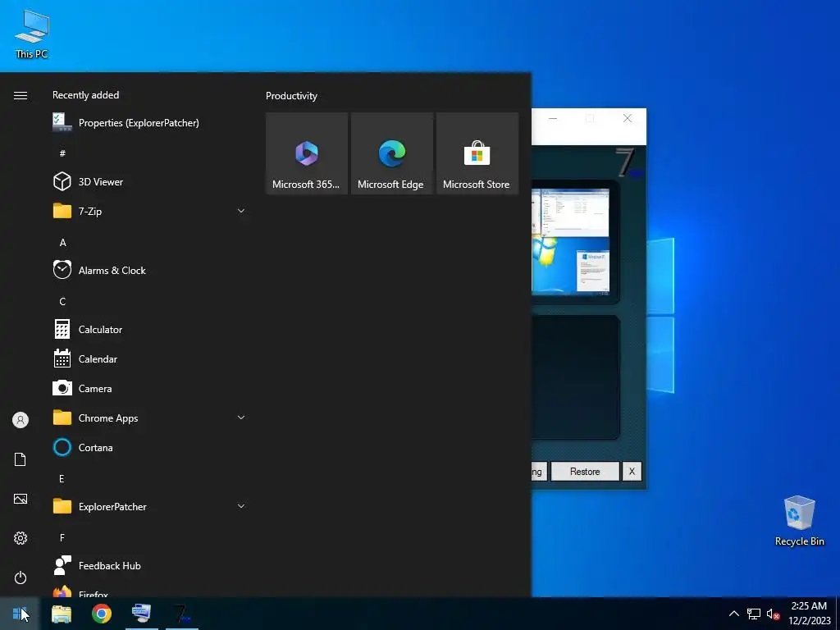The height and width of the screenshot is (630, 840).
Task: Expand the Start menu hamburger
Action: [21, 95]
